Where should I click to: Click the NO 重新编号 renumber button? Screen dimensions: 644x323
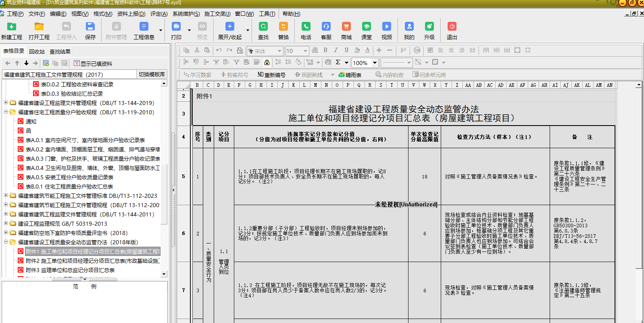(271, 75)
